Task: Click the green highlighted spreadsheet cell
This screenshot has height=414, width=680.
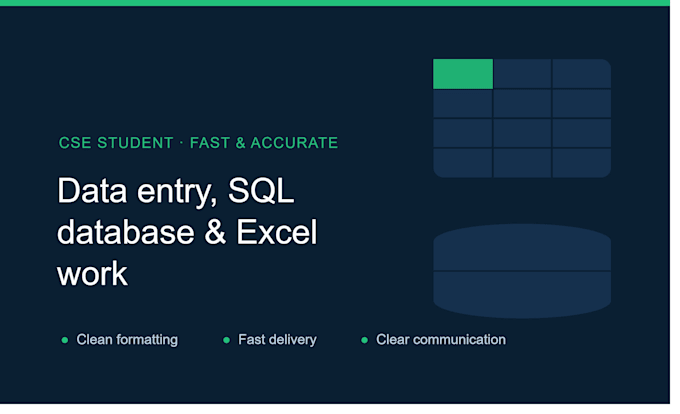Action: click(x=463, y=74)
